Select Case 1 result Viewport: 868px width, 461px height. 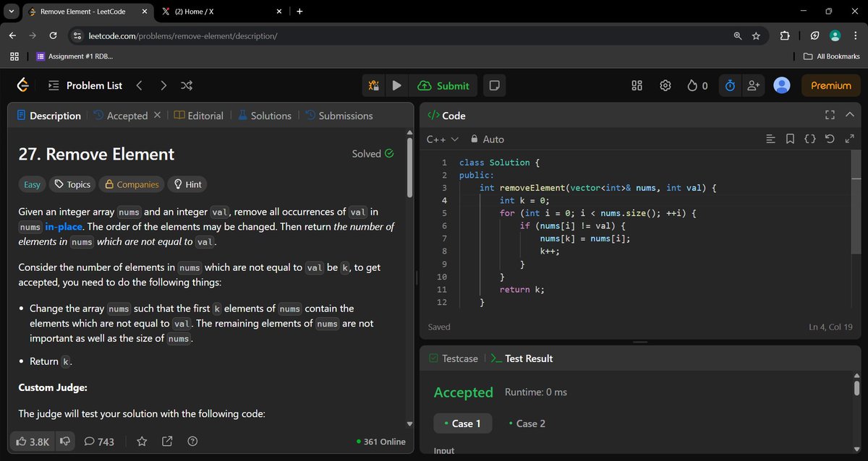[x=463, y=423]
